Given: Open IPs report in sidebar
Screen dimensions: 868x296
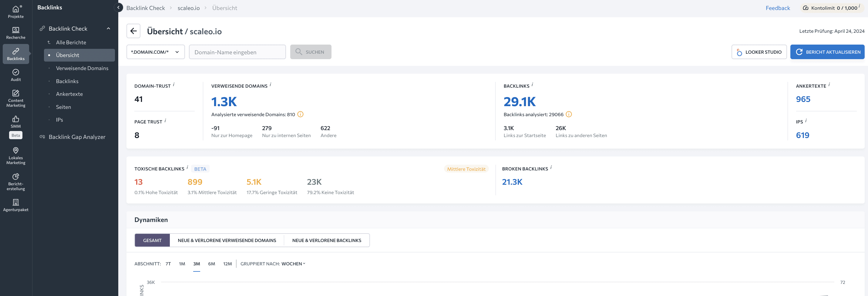Looking at the screenshot, I should coord(60,120).
